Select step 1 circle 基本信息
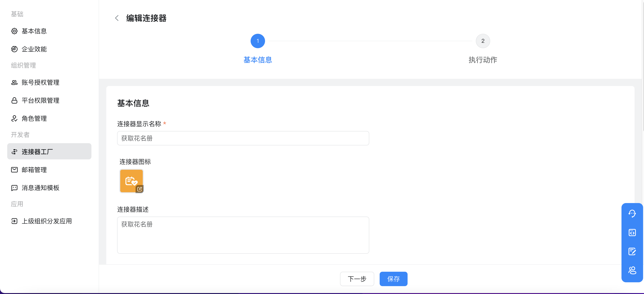 [x=258, y=41]
